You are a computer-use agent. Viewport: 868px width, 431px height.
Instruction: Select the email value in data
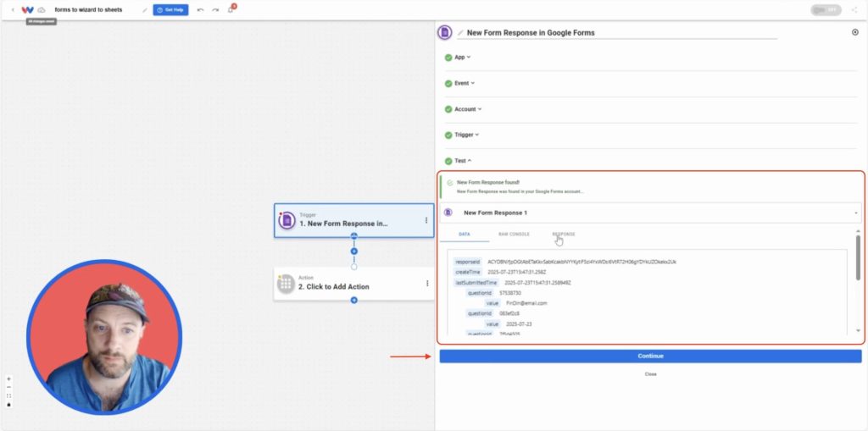pyautogui.click(x=526, y=303)
